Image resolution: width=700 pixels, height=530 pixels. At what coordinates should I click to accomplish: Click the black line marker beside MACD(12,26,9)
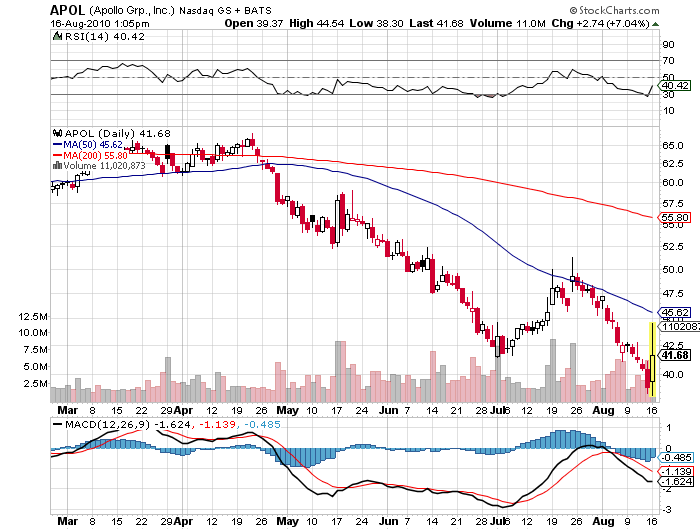pos(57,424)
